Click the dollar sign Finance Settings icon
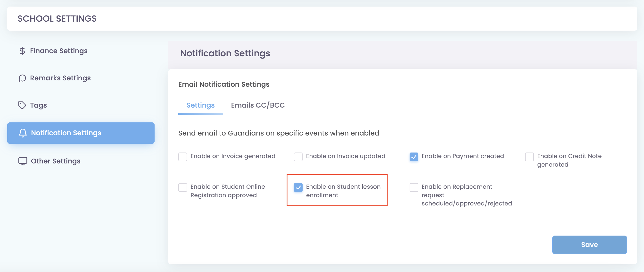Image resolution: width=644 pixels, height=272 pixels. tap(22, 51)
